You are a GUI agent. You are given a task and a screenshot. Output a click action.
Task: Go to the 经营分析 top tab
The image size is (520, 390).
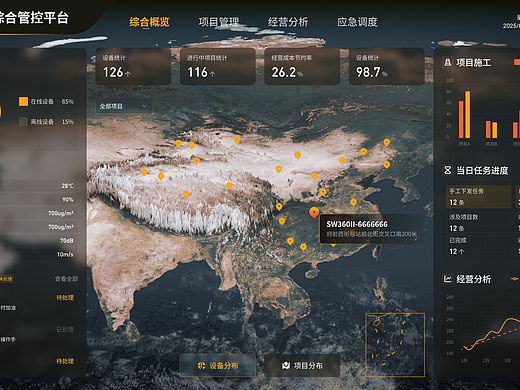[x=288, y=22]
